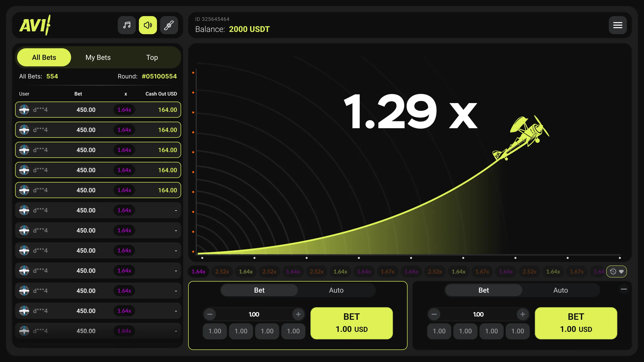Select Auto tab in left bet panel
The width and height of the screenshot is (644, 362).
click(336, 290)
